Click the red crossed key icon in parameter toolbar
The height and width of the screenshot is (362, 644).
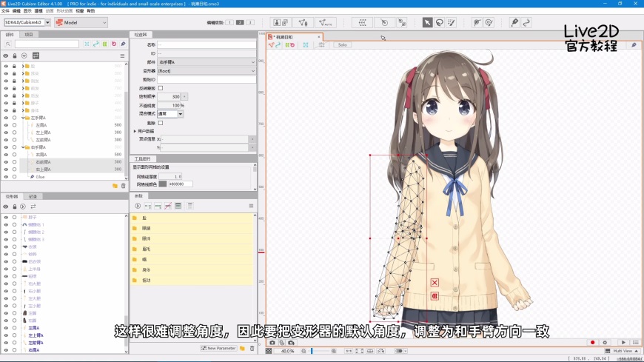tap(168, 206)
